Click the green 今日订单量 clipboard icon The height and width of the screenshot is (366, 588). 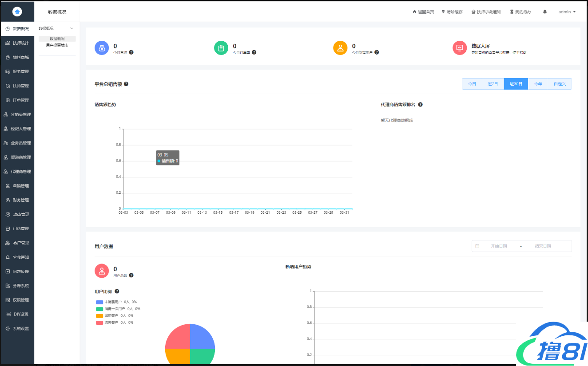(x=221, y=48)
